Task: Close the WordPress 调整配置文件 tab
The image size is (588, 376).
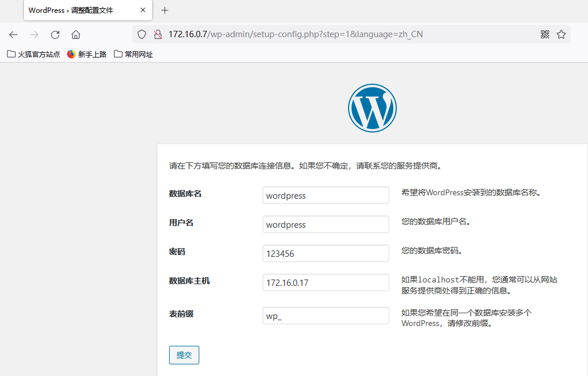Action: 143,10
